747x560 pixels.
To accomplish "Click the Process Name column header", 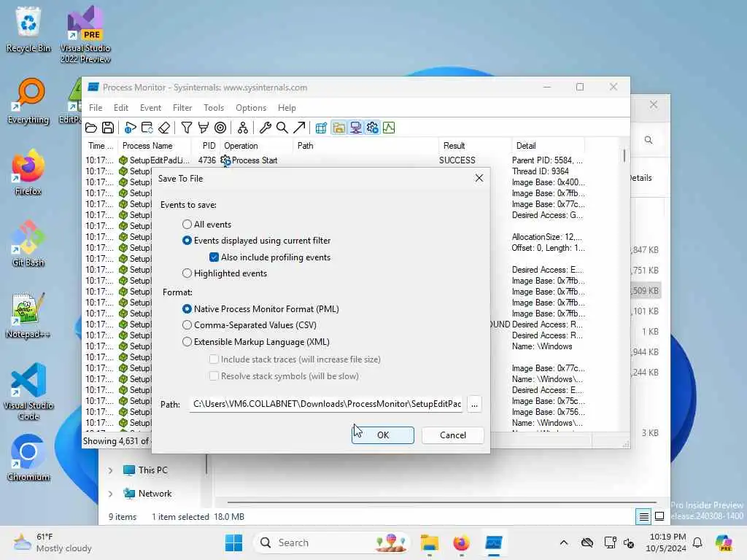I will [x=154, y=146].
